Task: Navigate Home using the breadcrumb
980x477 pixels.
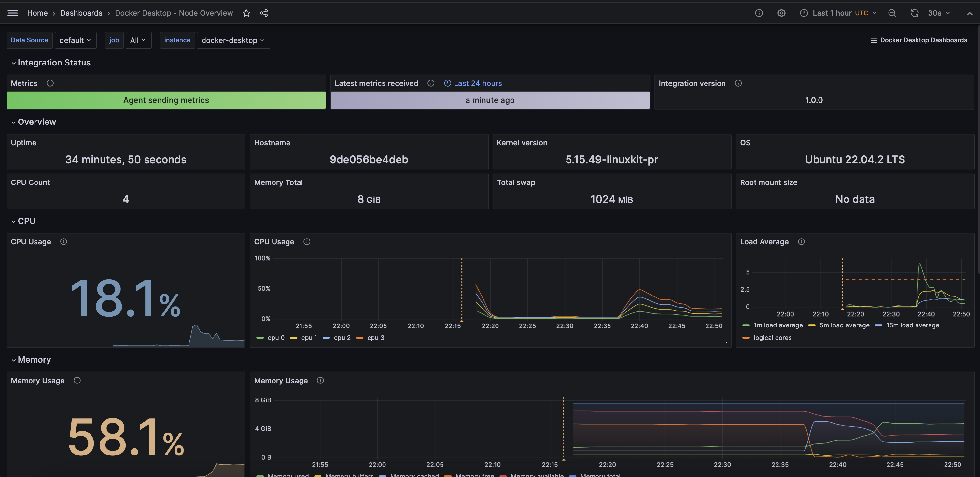Action: pos(37,13)
